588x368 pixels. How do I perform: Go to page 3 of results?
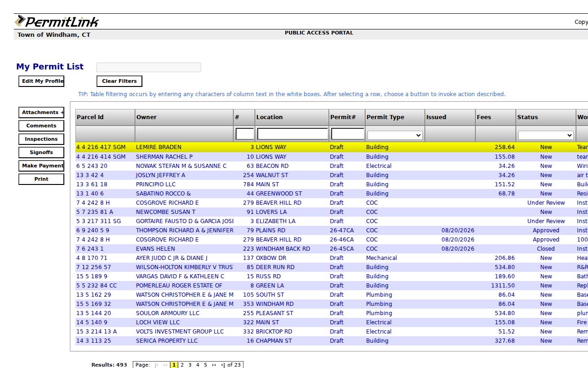click(190, 365)
